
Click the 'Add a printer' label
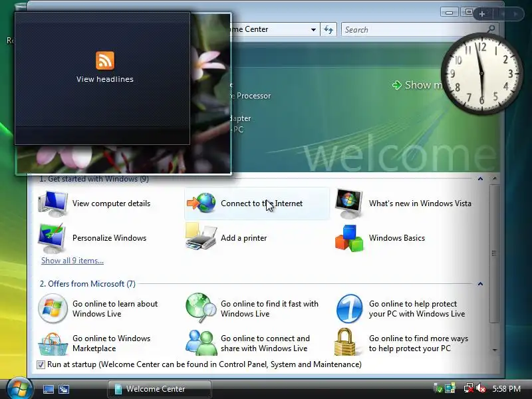pyautogui.click(x=243, y=238)
